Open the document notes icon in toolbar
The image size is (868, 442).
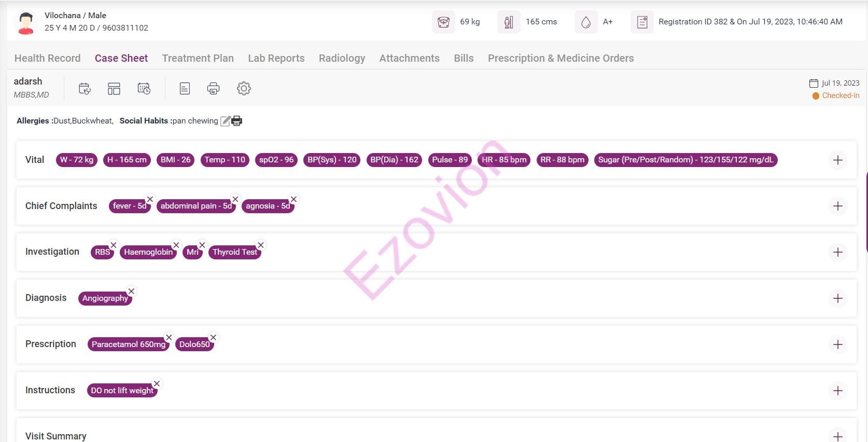tap(185, 89)
